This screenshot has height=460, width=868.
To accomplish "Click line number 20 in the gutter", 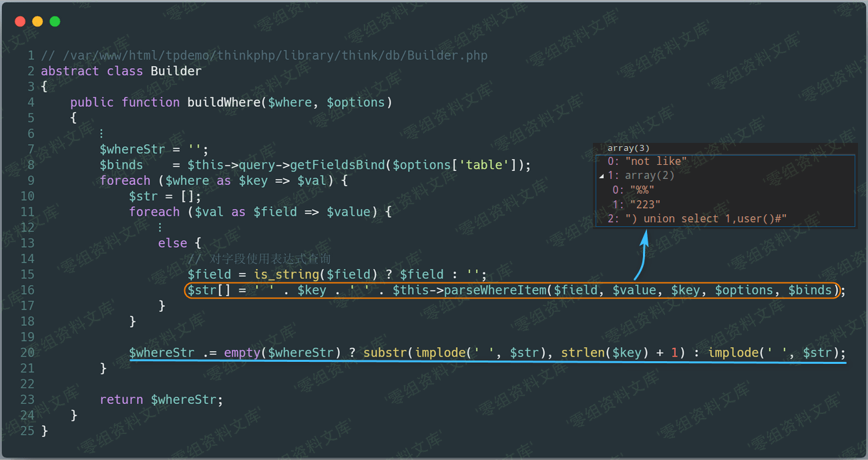I will [27, 353].
